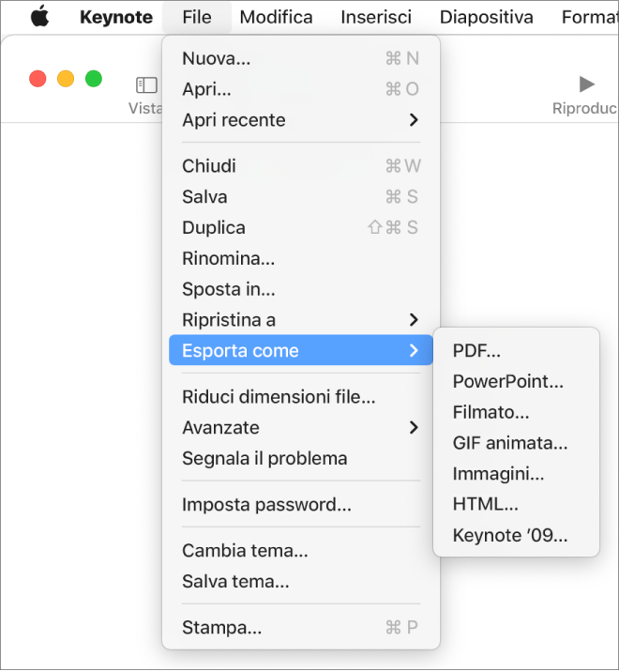Choose Sposta in... menu item
Viewport: 619px width, 672px height.
(301, 289)
